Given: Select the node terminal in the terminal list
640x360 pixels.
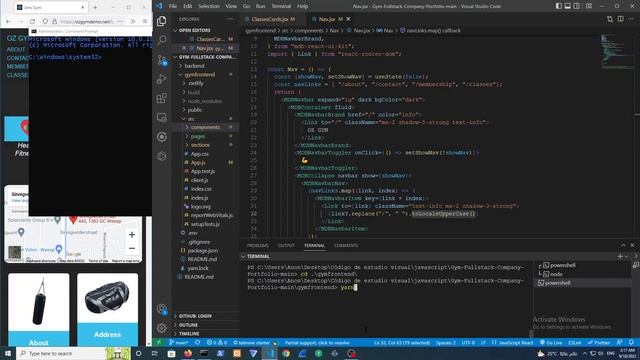Looking at the screenshot, I should click(x=556, y=274).
